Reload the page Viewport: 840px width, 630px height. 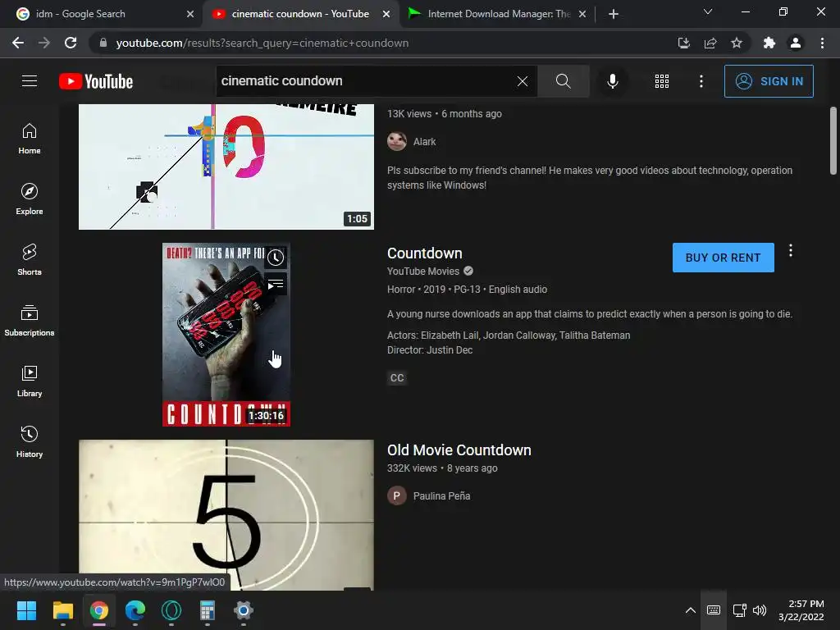(71, 43)
